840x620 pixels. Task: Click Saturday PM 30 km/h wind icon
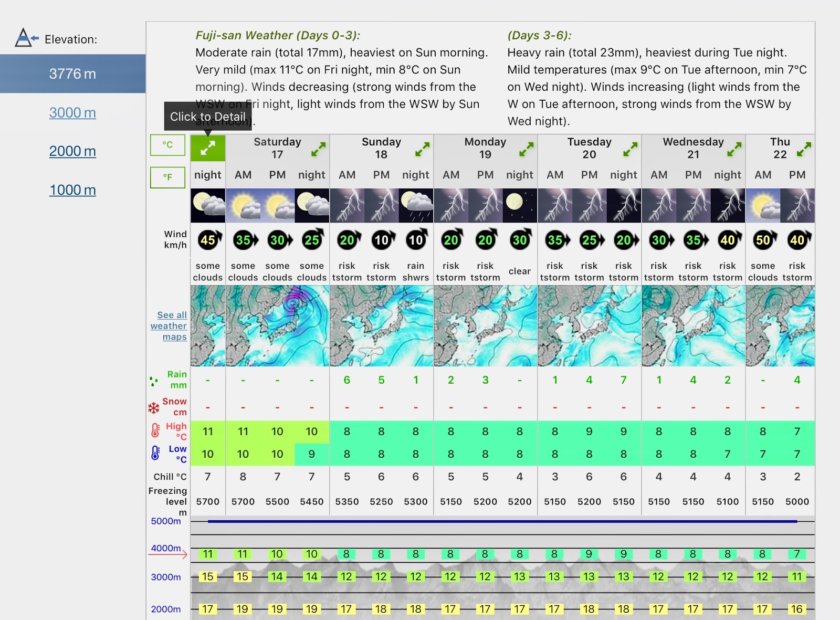pyautogui.click(x=279, y=240)
